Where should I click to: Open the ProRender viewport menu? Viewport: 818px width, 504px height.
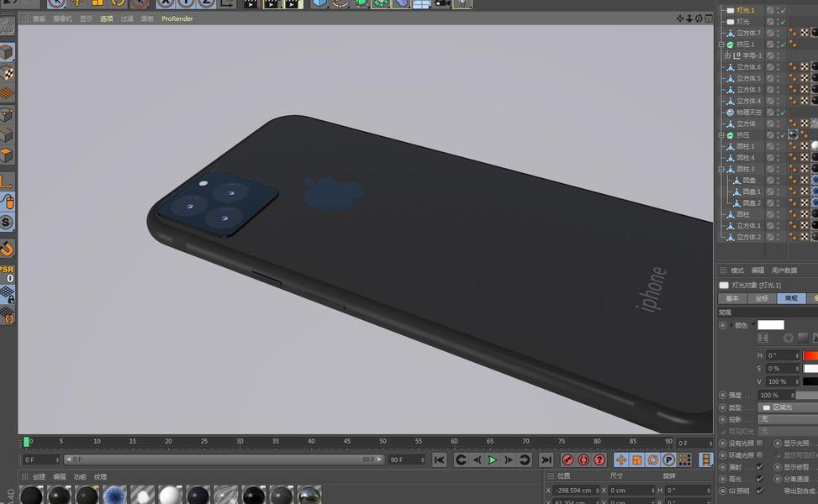coord(177,18)
